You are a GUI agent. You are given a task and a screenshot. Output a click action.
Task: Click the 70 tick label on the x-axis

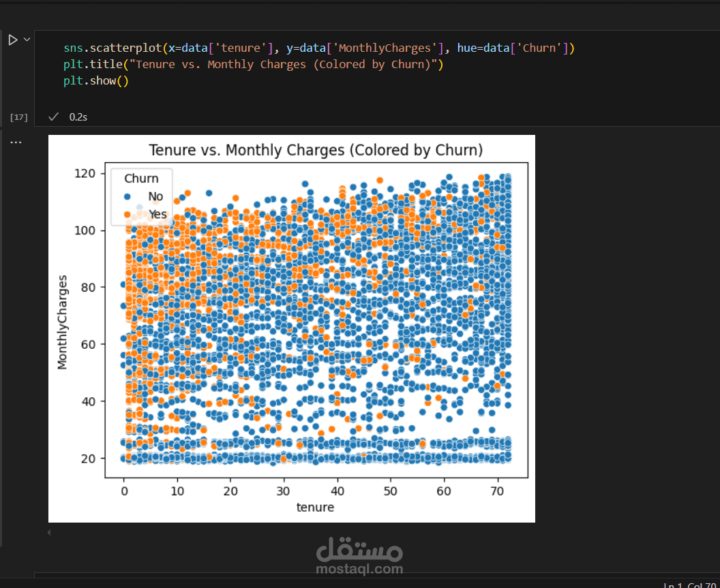pos(497,491)
